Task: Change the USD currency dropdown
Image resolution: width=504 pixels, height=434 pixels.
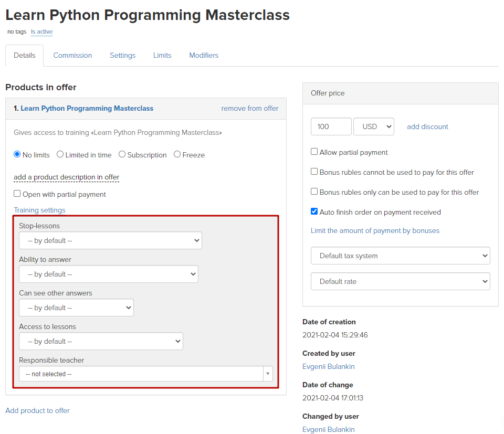Action: (373, 126)
